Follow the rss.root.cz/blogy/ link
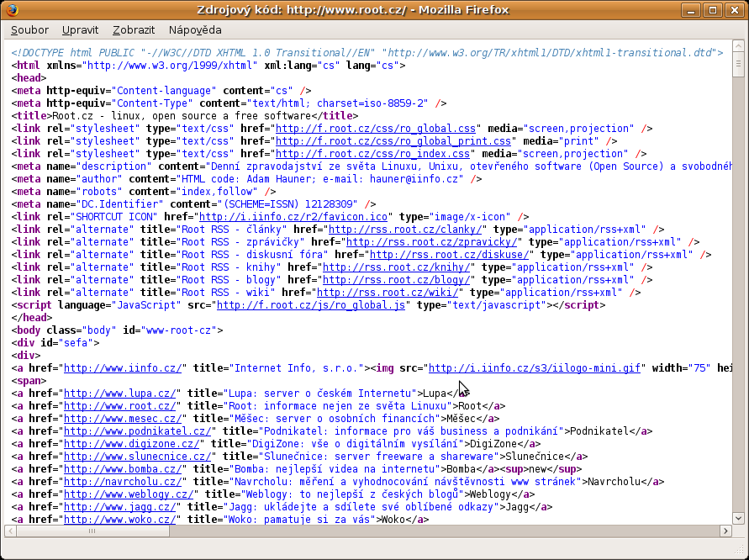Image resolution: width=749 pixels, height=560 pixels. pos(396,279)
